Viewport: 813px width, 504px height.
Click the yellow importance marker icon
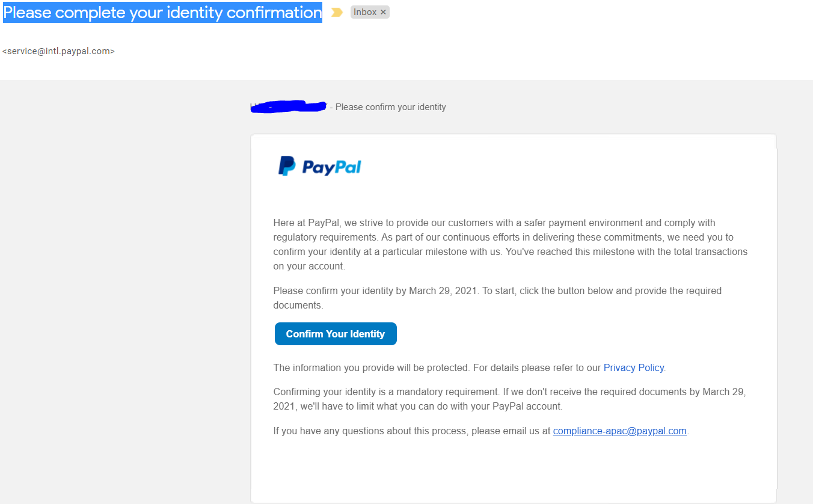[x=337, y=13]
